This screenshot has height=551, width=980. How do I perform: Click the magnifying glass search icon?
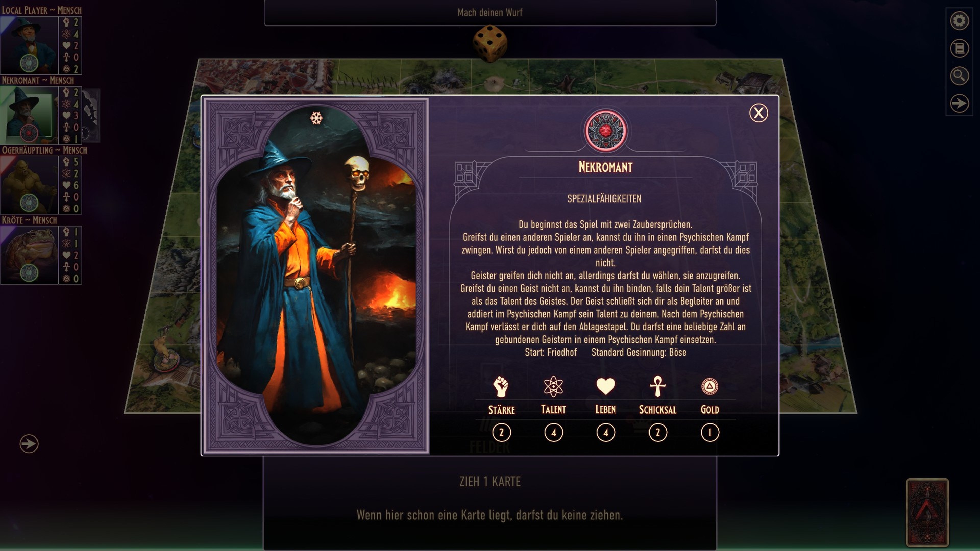959,76
